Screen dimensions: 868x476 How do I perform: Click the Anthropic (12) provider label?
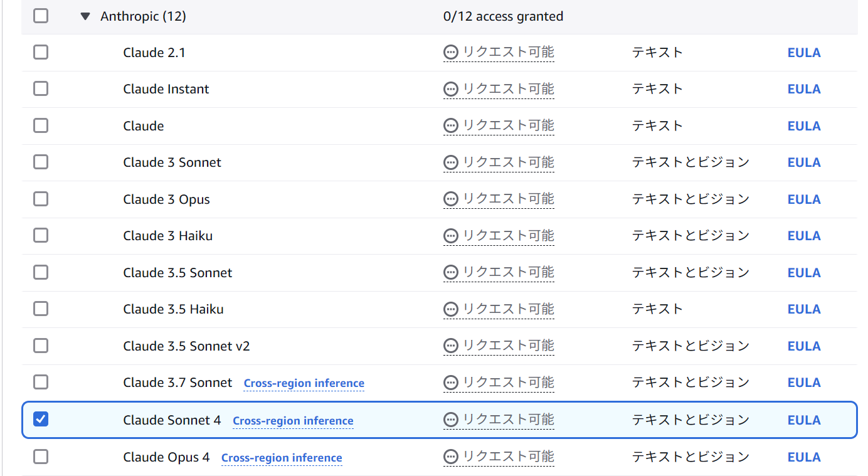click(x=143, y=16)
